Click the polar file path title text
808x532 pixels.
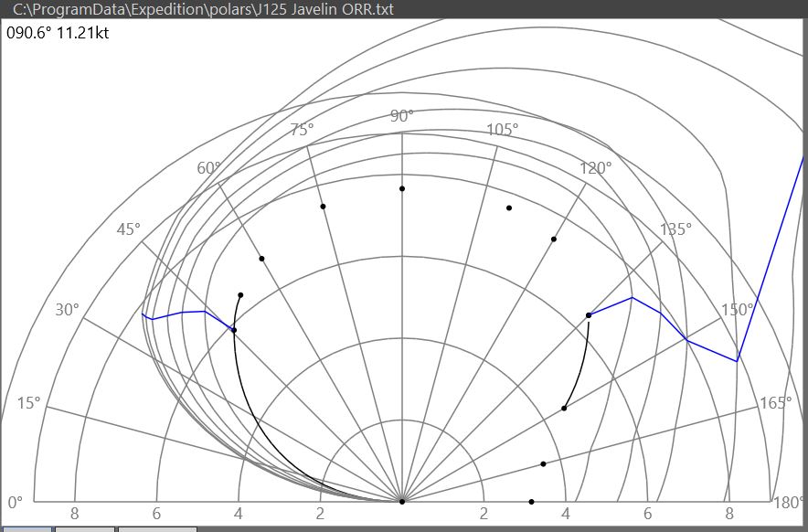pyautogui.click(x=203, y=9)
